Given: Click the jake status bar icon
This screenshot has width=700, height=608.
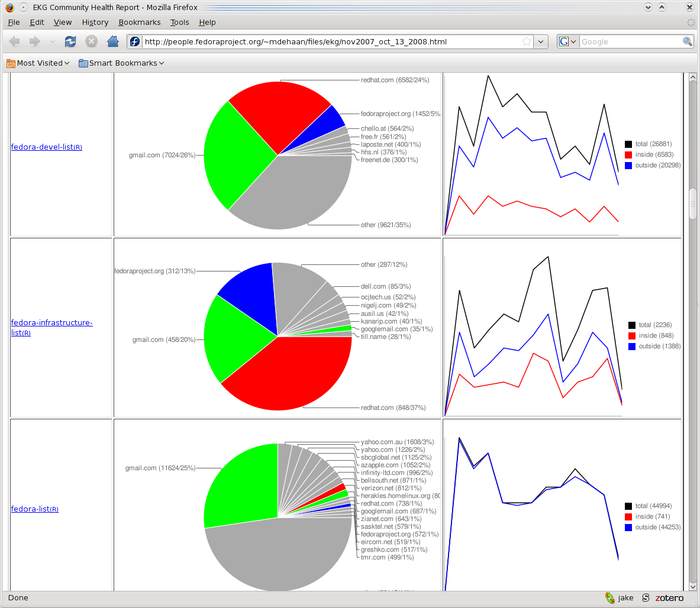Looking at the screenshot, I should pos(619,598).
